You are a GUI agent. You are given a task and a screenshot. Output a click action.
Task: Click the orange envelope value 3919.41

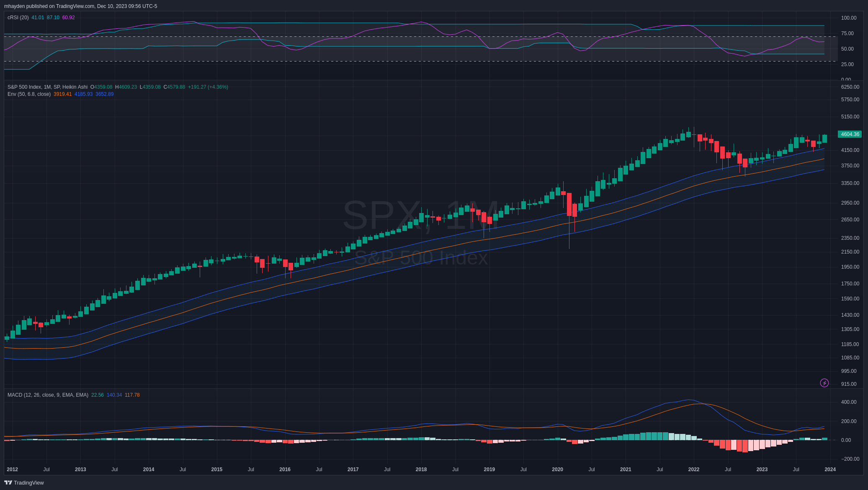tap(63, 94)
